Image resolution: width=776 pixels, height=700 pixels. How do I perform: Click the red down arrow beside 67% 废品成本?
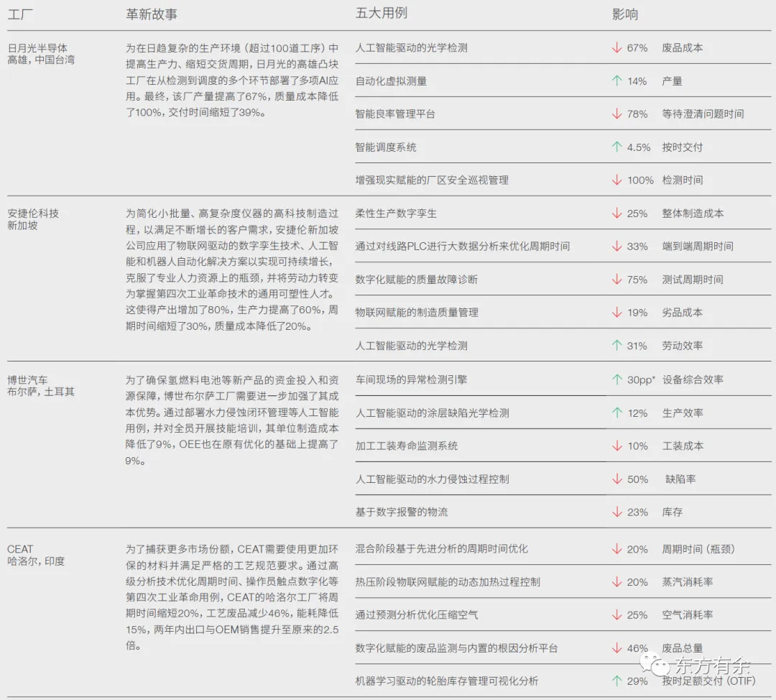point(616,48)
